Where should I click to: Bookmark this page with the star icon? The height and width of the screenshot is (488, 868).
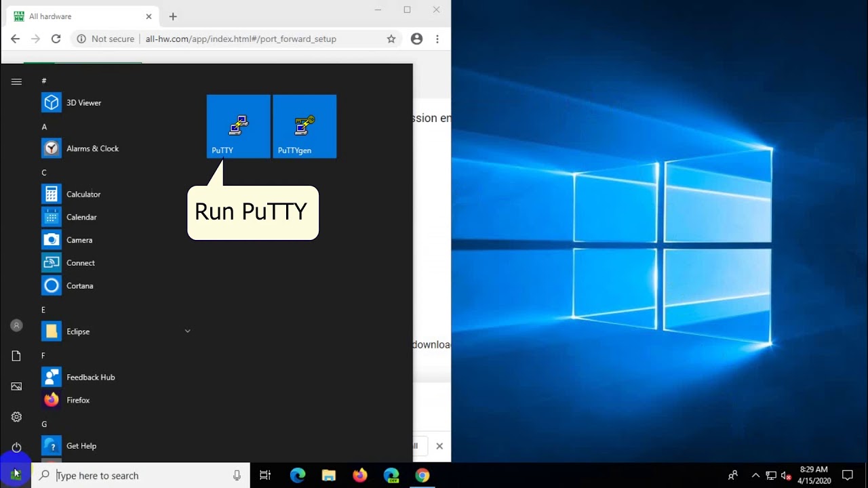pos(391,39)
